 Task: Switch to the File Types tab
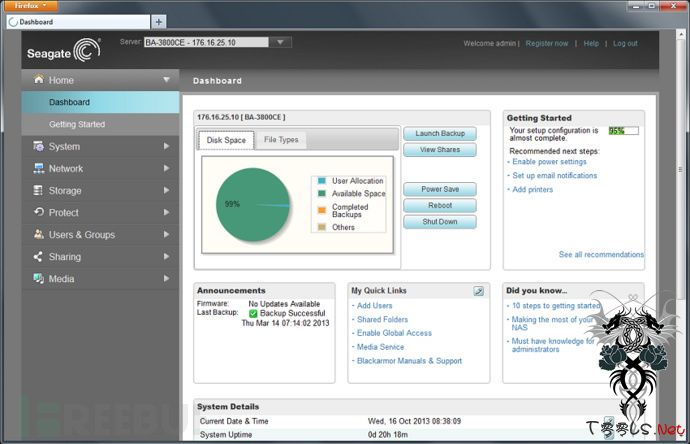click(281, 140)
